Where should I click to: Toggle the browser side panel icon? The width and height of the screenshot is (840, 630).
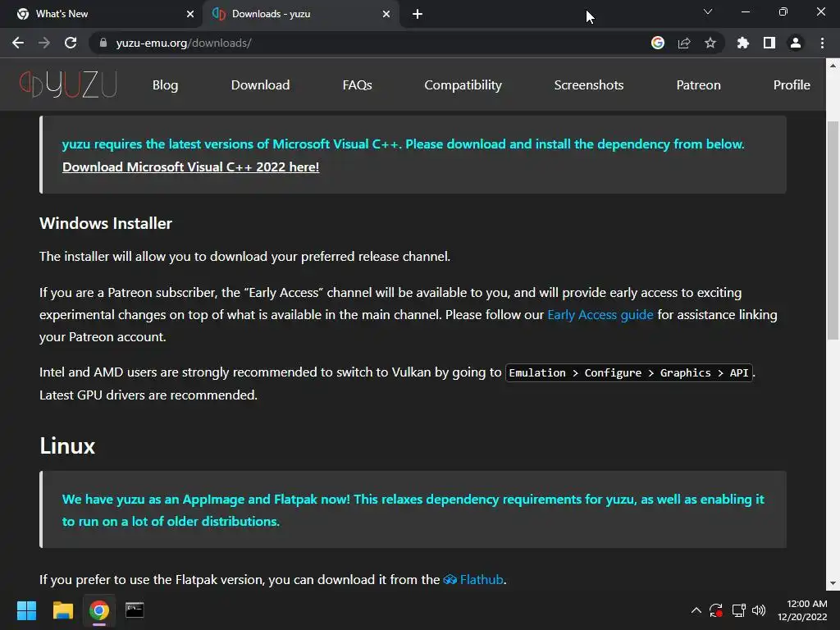click(769, 43)
